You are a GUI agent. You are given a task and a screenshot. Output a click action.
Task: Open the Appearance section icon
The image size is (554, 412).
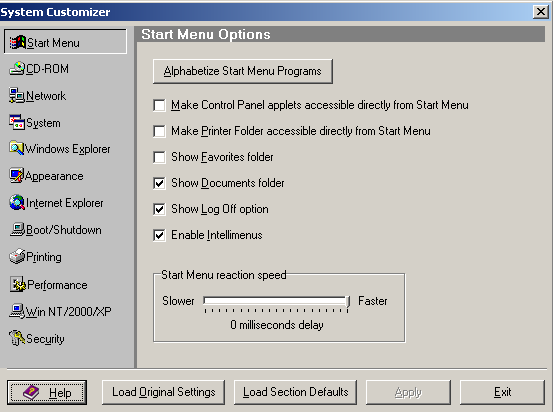click(17, 176)
